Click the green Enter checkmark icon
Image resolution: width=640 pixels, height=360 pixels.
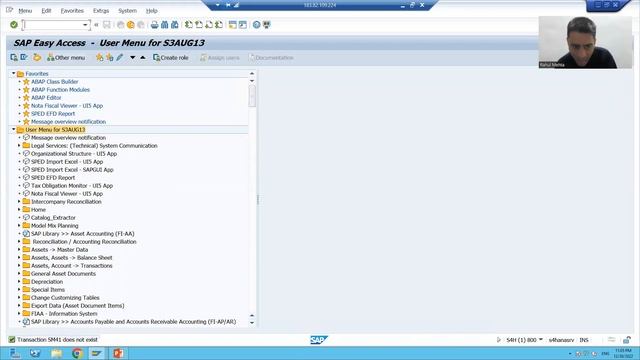pyautogui.click(x=14, y=25)
